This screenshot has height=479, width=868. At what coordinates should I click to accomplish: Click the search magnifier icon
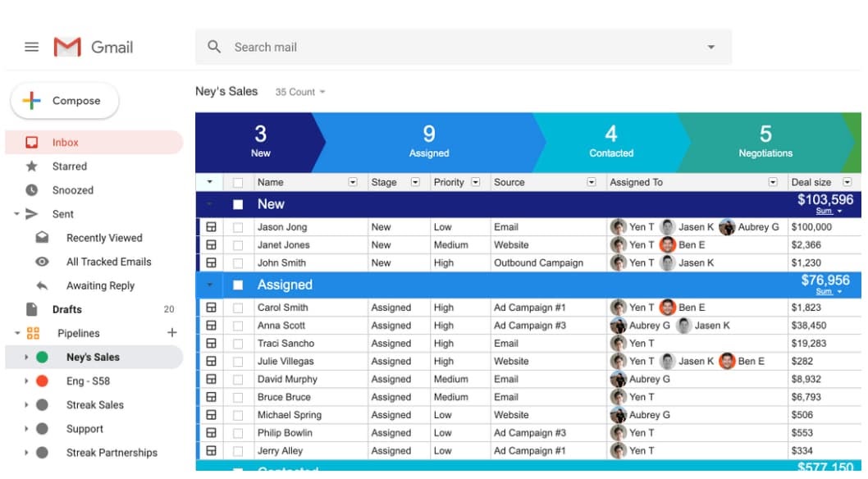tap(214, 47)
